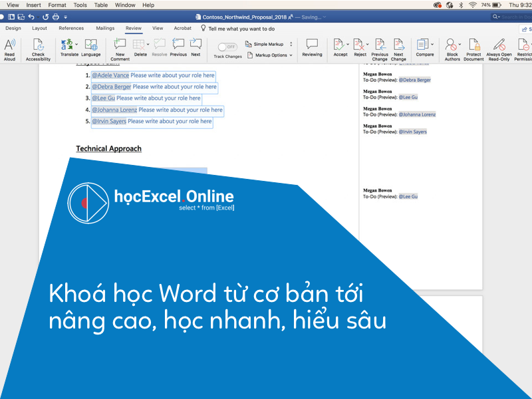Click the @Adele Vance mention in the document
The width and height of the screenshot is (532, 399).
(110, 75)
